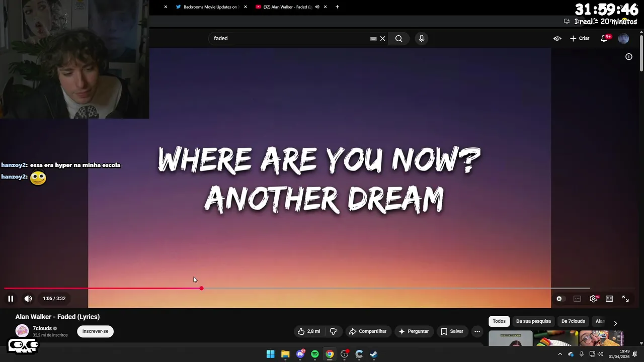Screen dimensions: 644x362
Task: Enter fullscreen mode
Action: pos(625,299)
